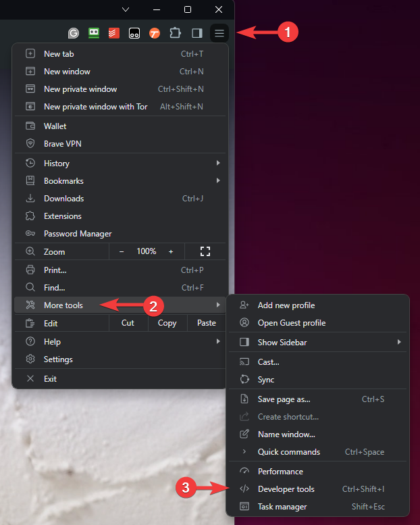
Task: Increase zoom with the plus button
Action: click(x=171, y=251)
